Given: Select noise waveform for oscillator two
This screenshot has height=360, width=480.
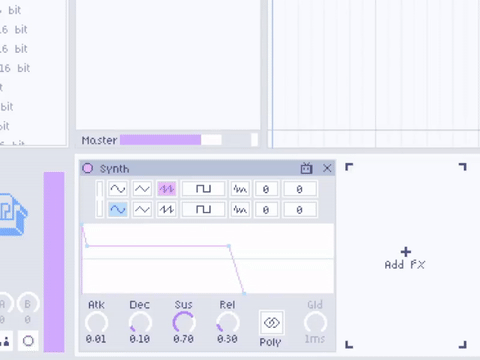Looking at the screenshot, I should coord(240,209).
